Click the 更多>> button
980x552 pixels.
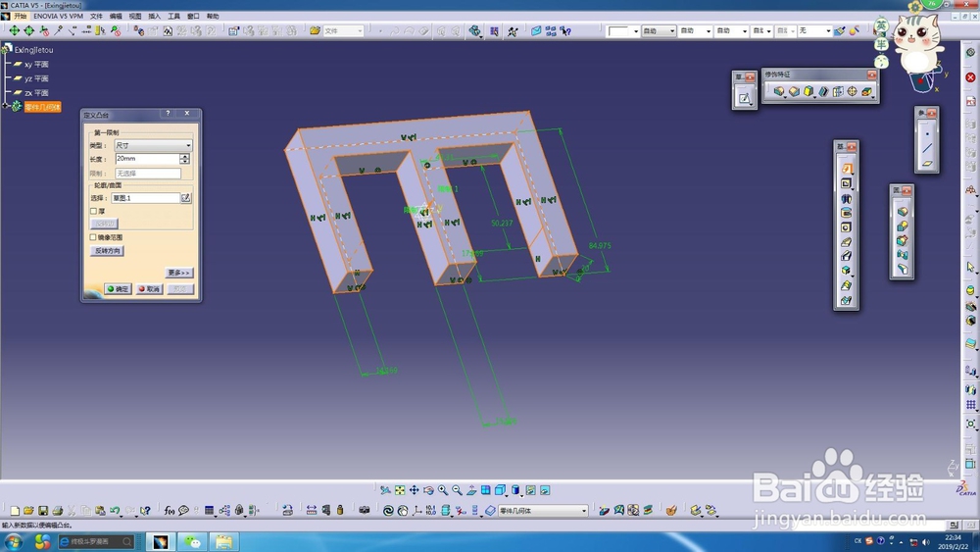pyautogui.click(x=178, y=273)
